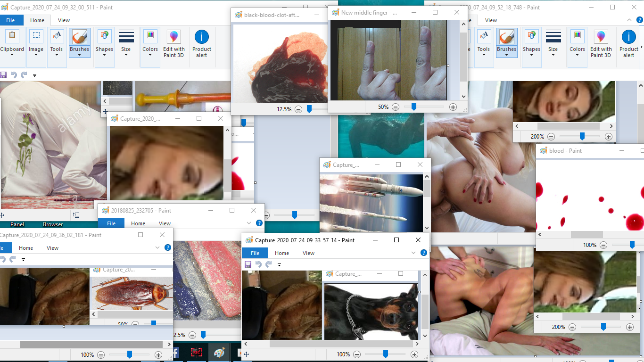
Task: Select Brushes in the Capture_2020_07_24_09_32_00_511 window
Action: pos(79,42)
